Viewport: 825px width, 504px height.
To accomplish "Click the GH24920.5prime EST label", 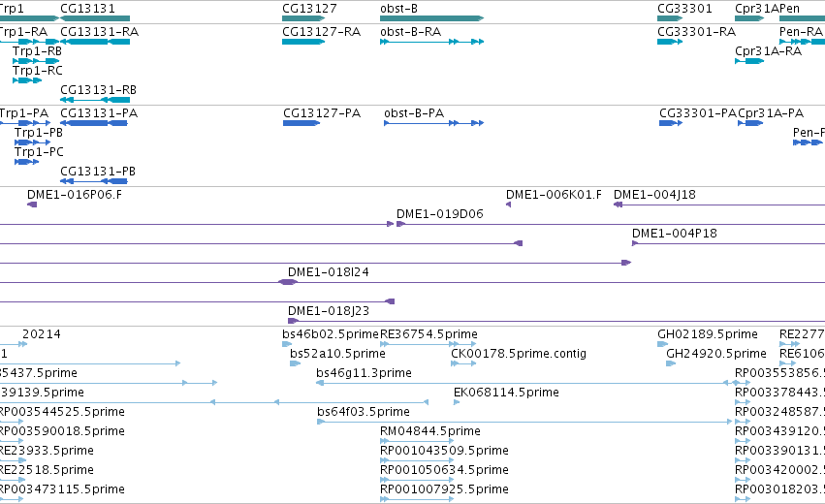I will tap(716, 354).
